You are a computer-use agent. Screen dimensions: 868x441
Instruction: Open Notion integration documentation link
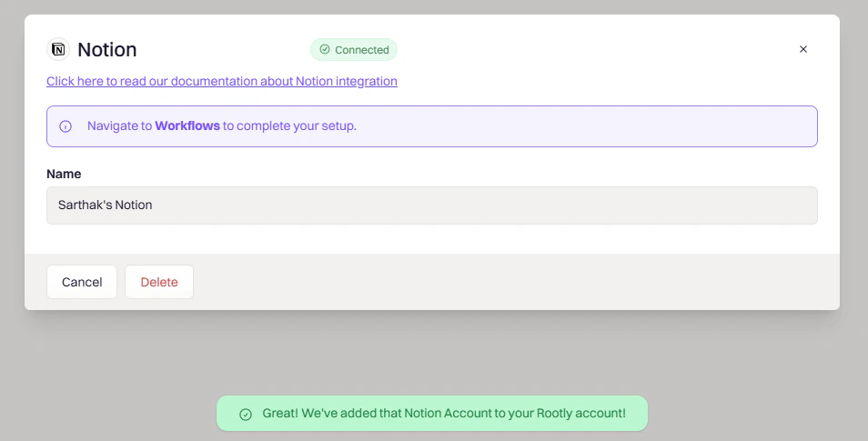(x=222, y=81)
